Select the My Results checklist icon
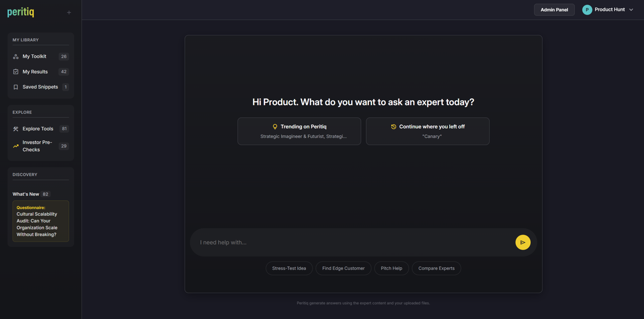Screen dimensions: 644x319 [15, 71]
